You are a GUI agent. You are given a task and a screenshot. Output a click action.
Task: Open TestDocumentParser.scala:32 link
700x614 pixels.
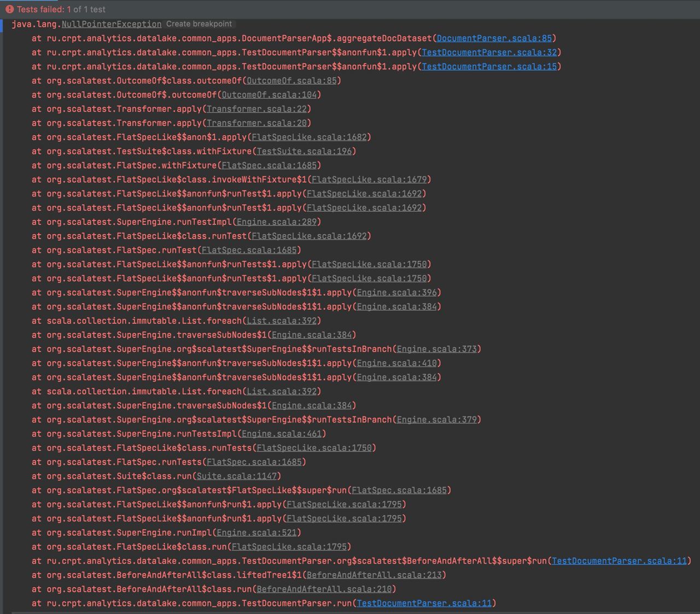point(489,53)
